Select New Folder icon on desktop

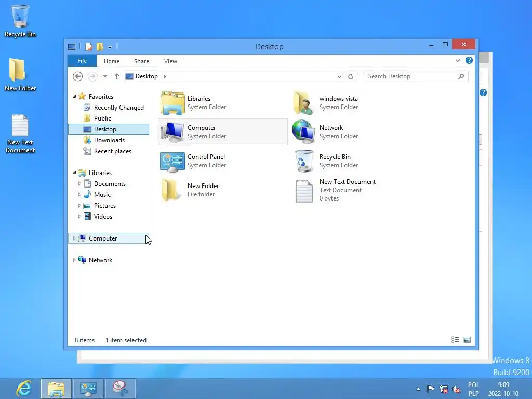click(20, 75)
